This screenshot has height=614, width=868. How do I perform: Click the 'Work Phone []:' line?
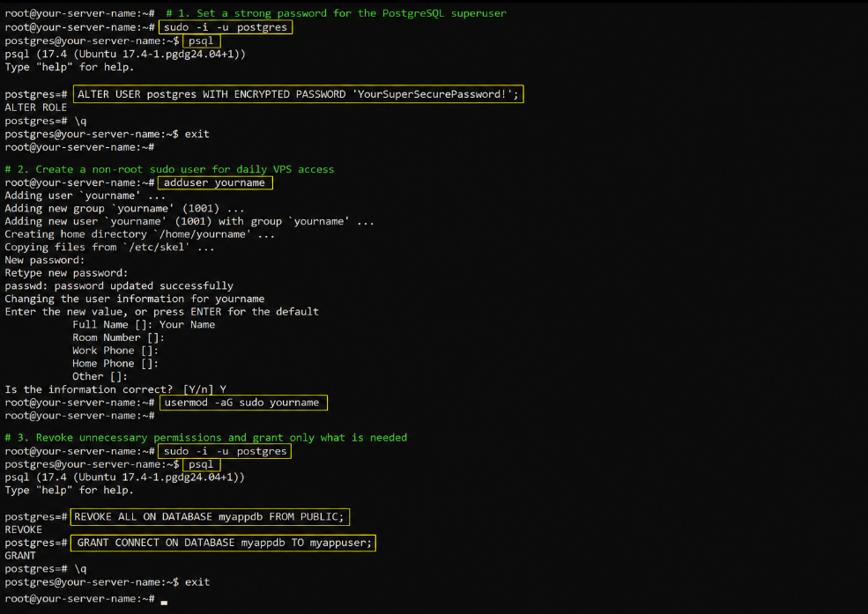pyautogui.click(x=115, y=351)
